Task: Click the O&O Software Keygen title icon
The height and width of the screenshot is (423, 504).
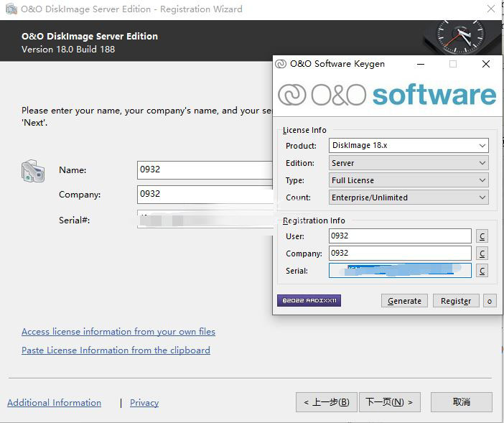Action: 281,64
